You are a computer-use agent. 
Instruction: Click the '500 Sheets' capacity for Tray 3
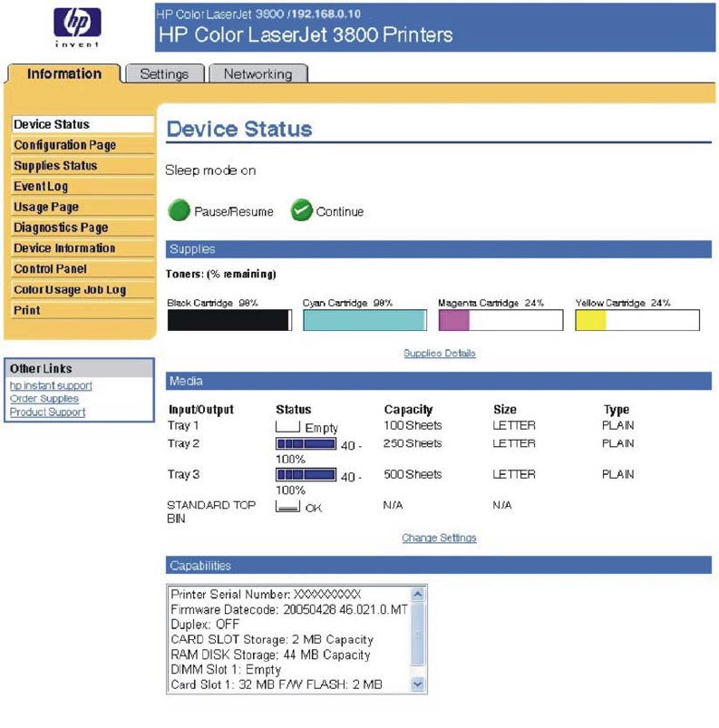click(x=413, y=474)
